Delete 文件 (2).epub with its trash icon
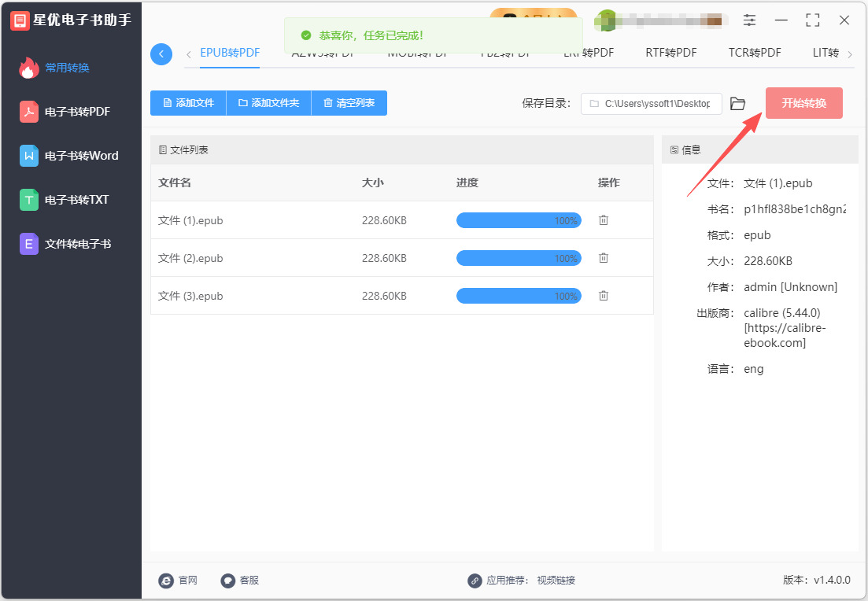 pos(604,258)
